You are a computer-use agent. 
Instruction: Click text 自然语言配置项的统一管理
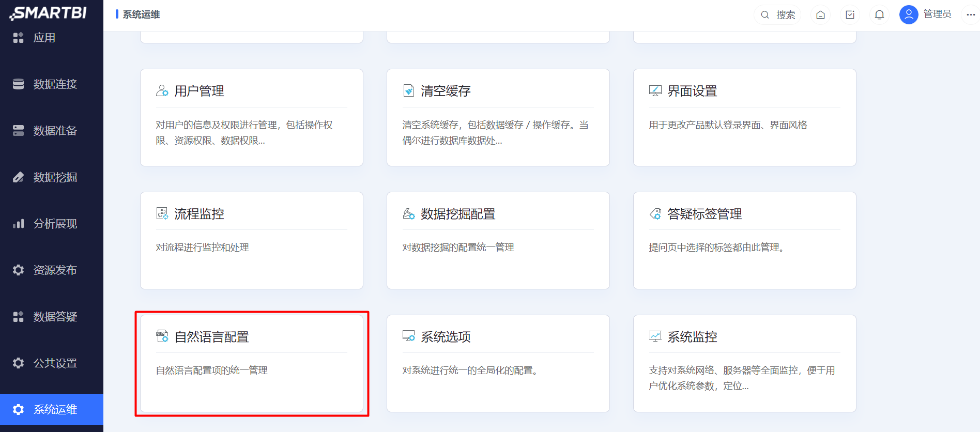[x=212, y=371]
